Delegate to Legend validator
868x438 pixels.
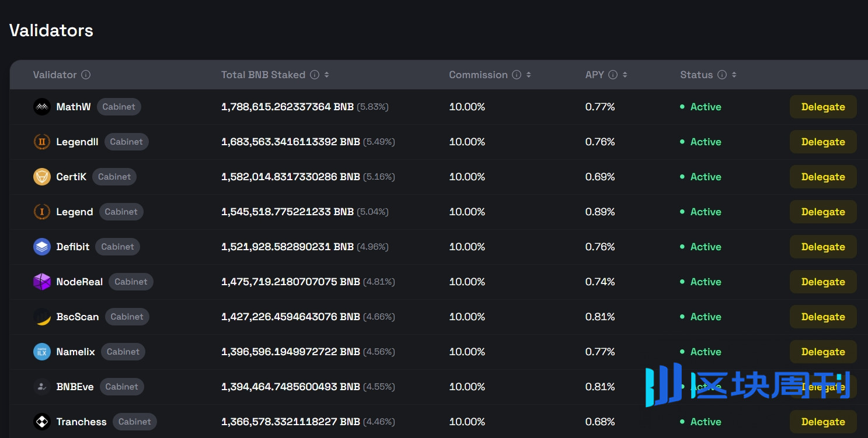pos(823,212)
